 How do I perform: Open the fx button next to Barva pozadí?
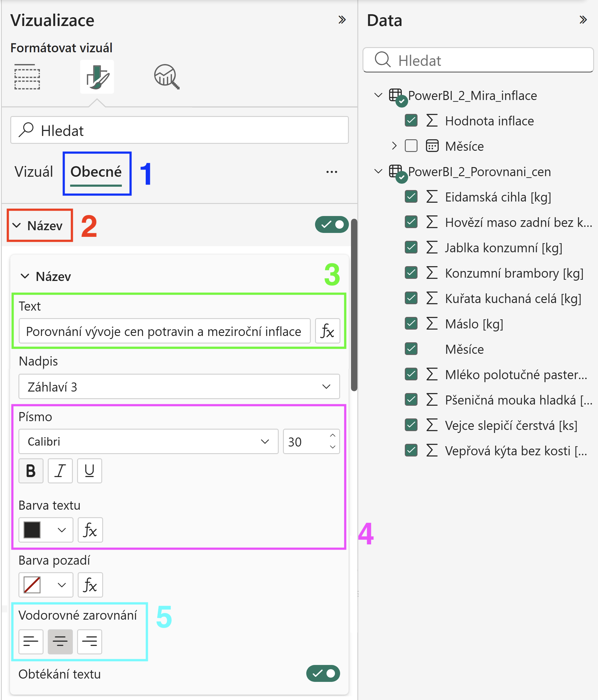pyautogui.click(x=90, y=585)
